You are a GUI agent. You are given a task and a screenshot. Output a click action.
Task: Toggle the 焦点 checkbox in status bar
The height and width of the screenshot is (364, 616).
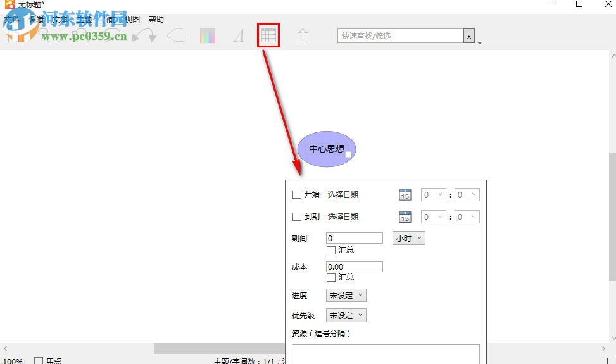(x=39, y=360)
